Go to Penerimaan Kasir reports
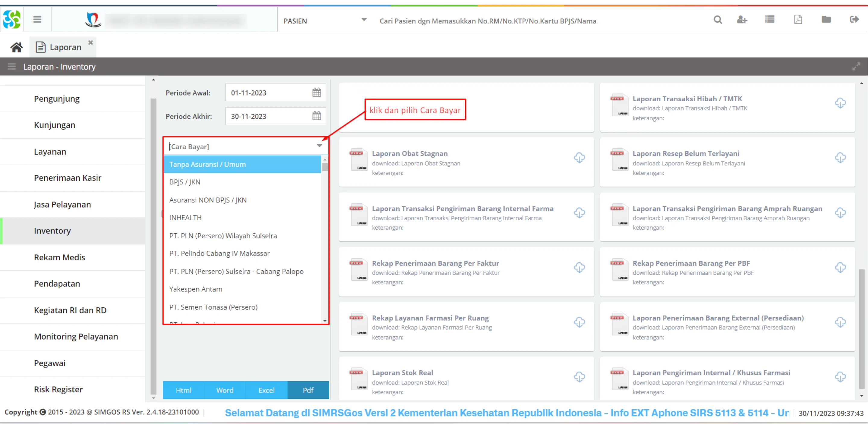The height and width of the screenshot is (424, 868). 72,178
